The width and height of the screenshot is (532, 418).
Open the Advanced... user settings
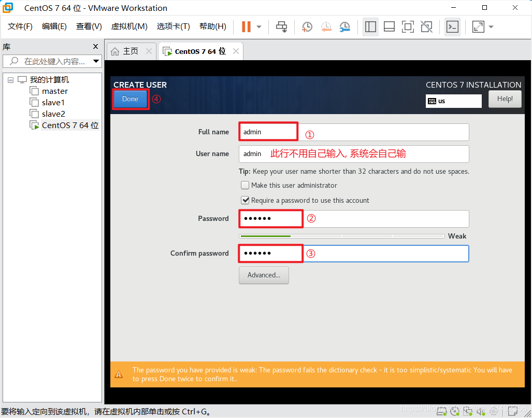point(264,275)
